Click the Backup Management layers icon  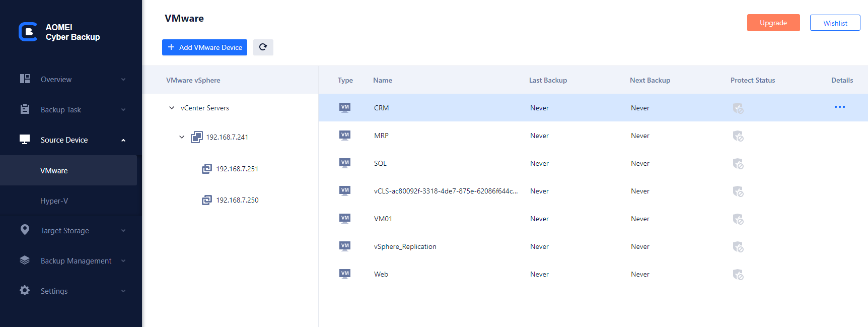(25, 260)
